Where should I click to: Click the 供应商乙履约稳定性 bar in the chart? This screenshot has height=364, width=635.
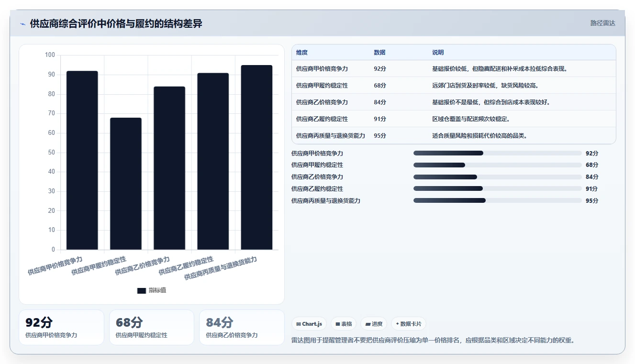pyautogui.click(x=213, y=161)
